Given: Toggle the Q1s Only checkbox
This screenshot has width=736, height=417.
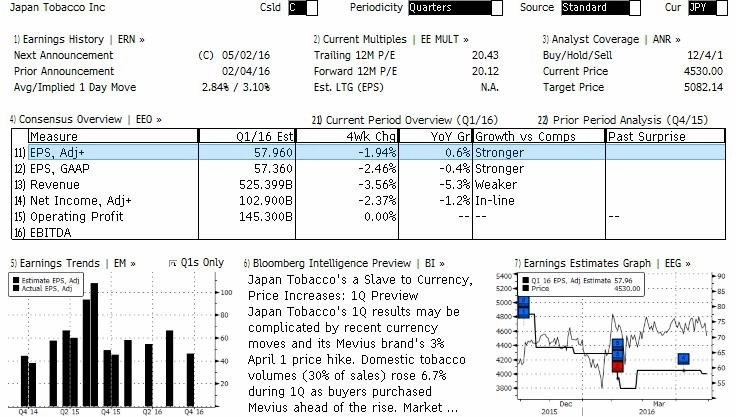Looking at the screenshot, I should (172, 263).
